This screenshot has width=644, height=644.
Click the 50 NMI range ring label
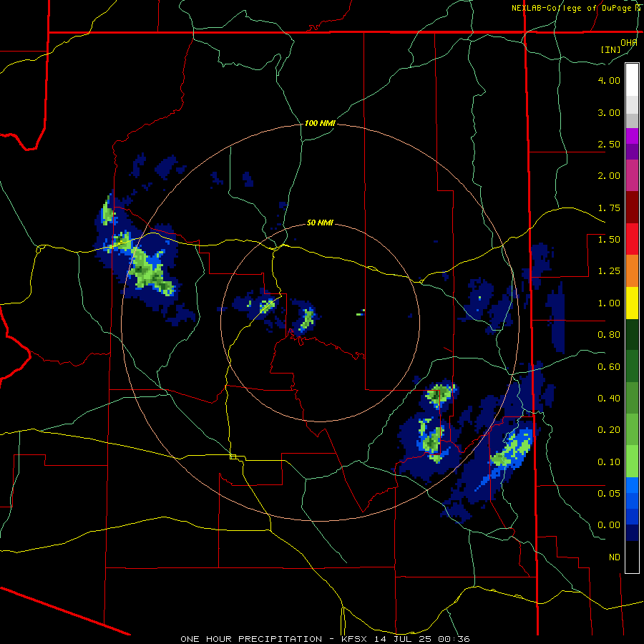320,223
